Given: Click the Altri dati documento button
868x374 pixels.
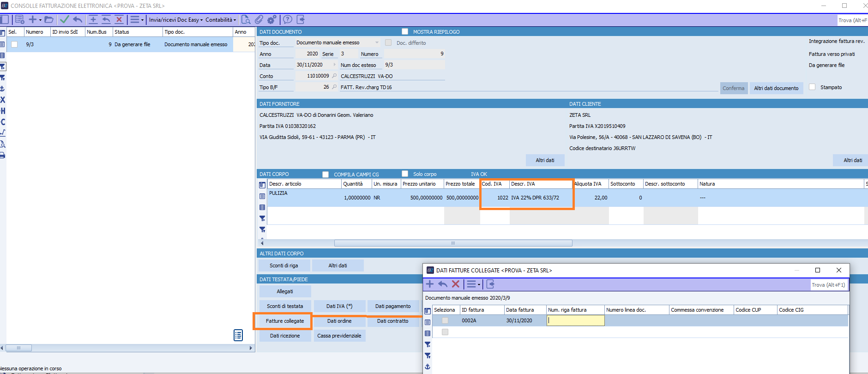Looking at the screenshot, I should 776,88.
